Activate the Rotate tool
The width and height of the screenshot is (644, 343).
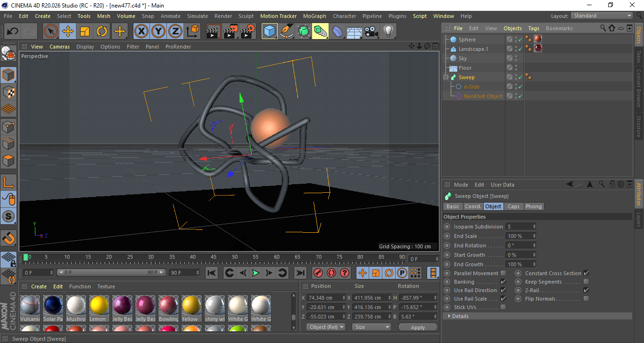click(102, 32)
